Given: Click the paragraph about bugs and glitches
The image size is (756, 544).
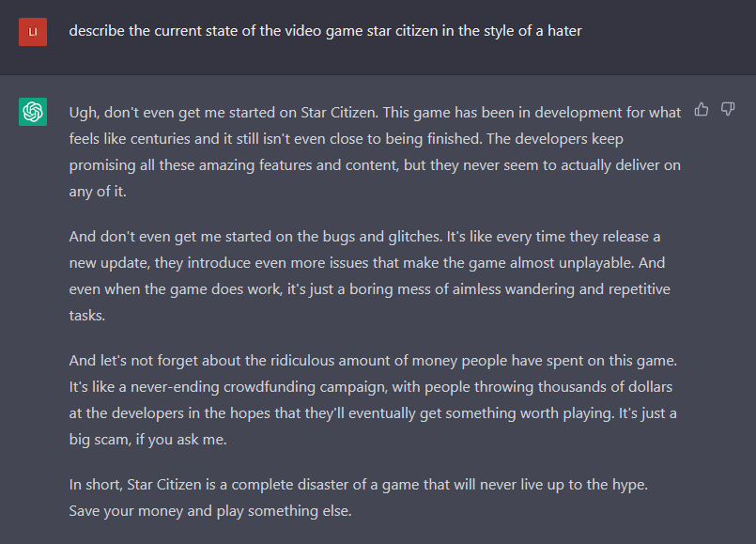Looking at the screenshot, I should (x=370, y=276).
